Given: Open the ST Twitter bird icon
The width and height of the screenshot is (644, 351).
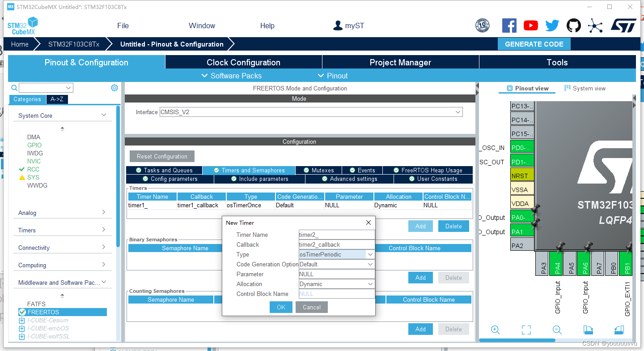Looking at the screenshot, I should point(552,26).
